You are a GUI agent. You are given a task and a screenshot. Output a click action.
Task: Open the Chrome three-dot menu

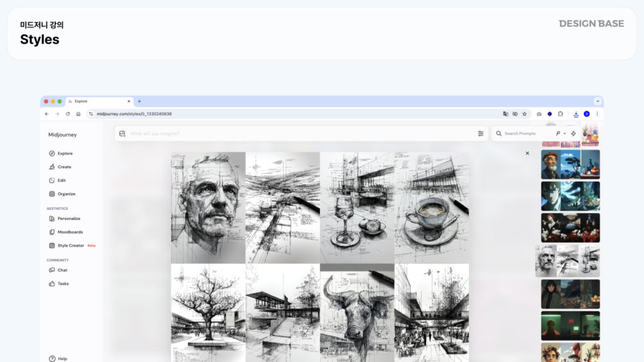pos(597,114)
